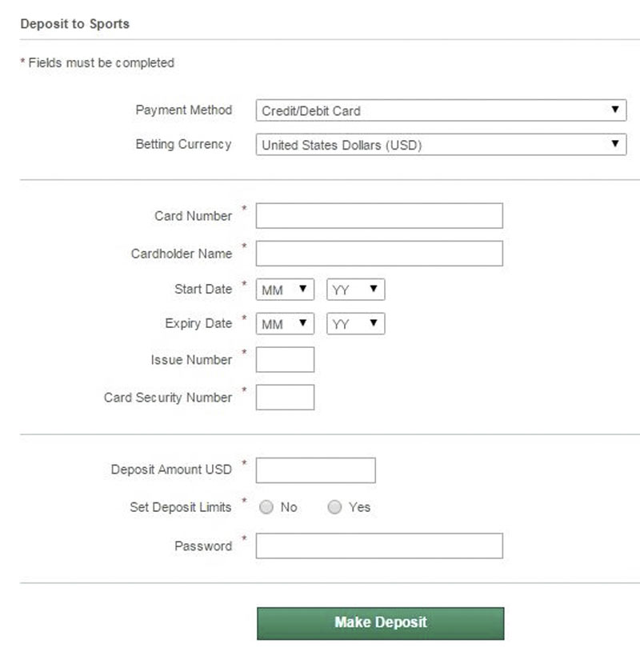Open the Expiry Date year dropdown
Screen dimensions: 640x672
point(355,324)
